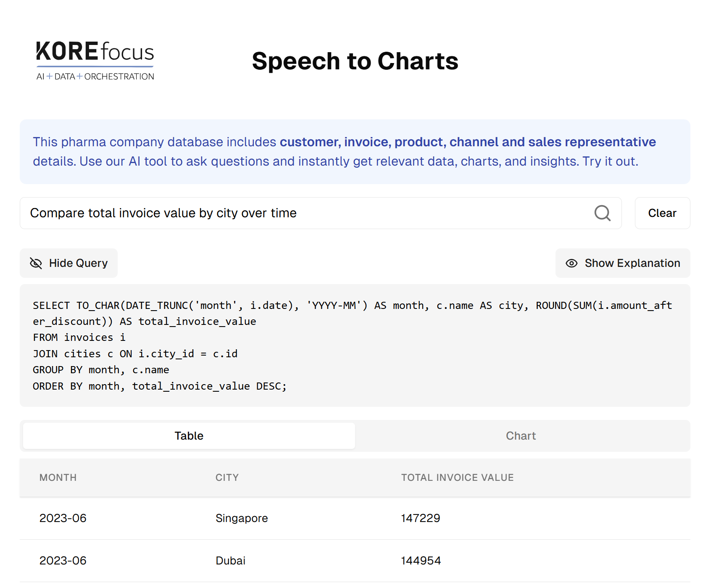Image resolution: width=703 pixels, height=588 pixels.
Task: Click the CITY column header
Action: (227, 477)
